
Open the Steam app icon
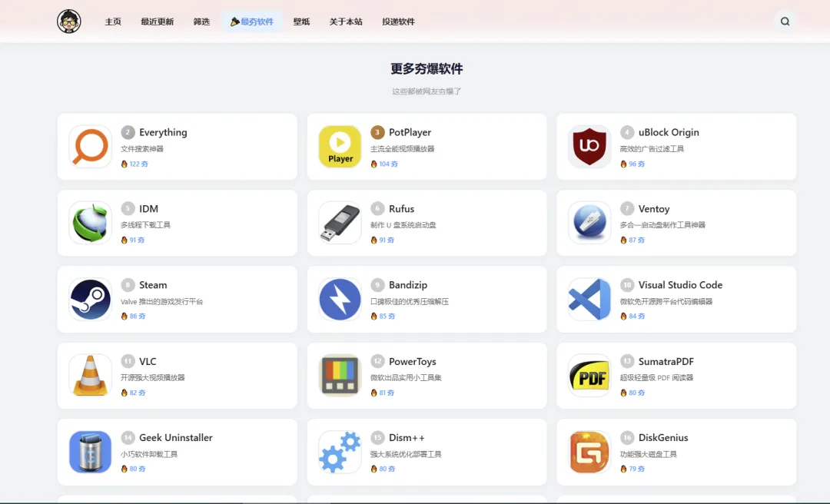90,299
